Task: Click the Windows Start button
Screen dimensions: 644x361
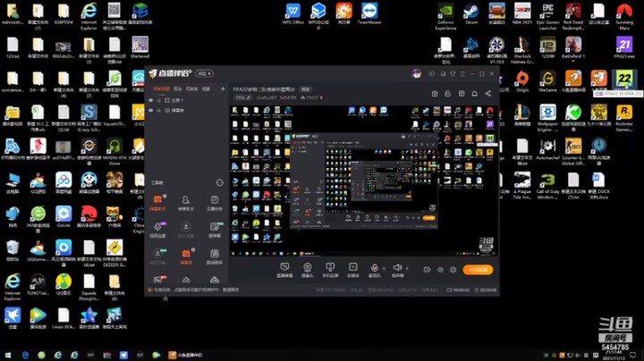Action: point(7,355)
